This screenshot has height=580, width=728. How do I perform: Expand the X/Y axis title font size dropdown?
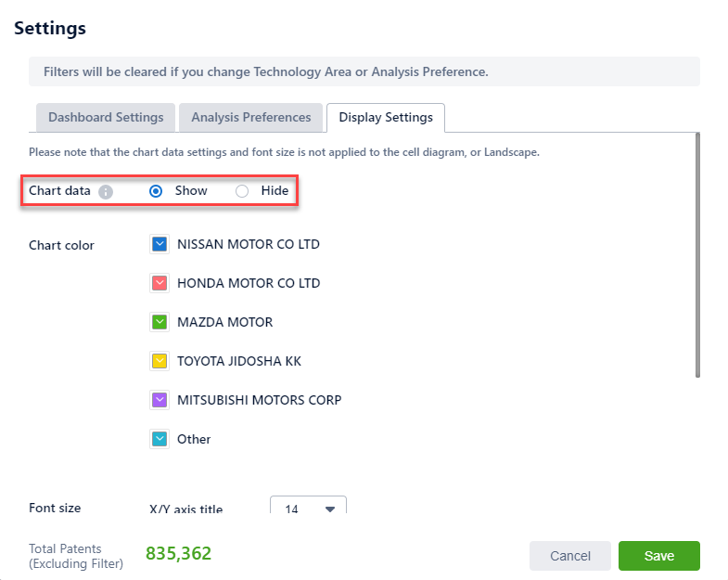point(308,509)
